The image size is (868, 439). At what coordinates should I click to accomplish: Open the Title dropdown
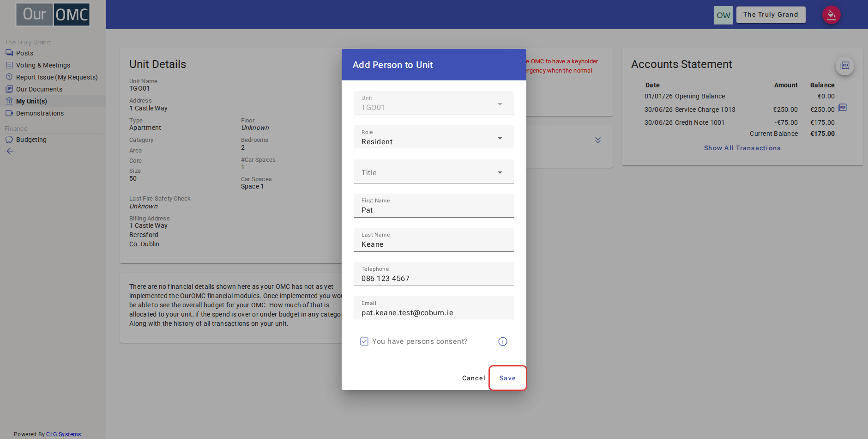[x=434, y=171]
